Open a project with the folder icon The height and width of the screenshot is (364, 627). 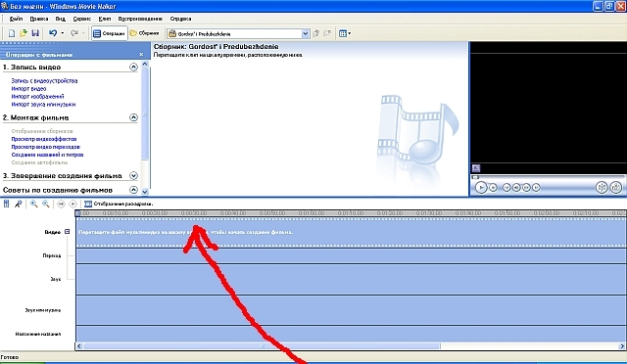24,33
